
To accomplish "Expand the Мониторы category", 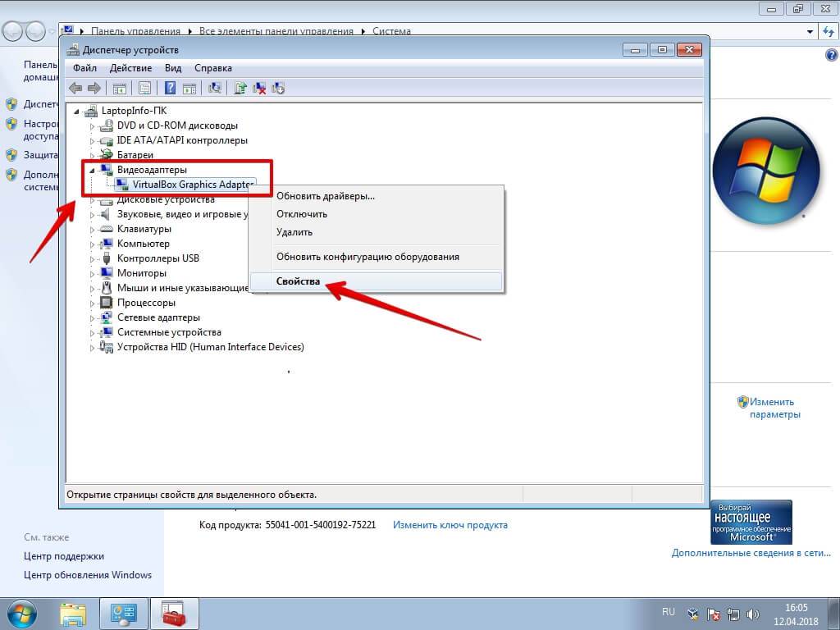I will coord(92,274).
